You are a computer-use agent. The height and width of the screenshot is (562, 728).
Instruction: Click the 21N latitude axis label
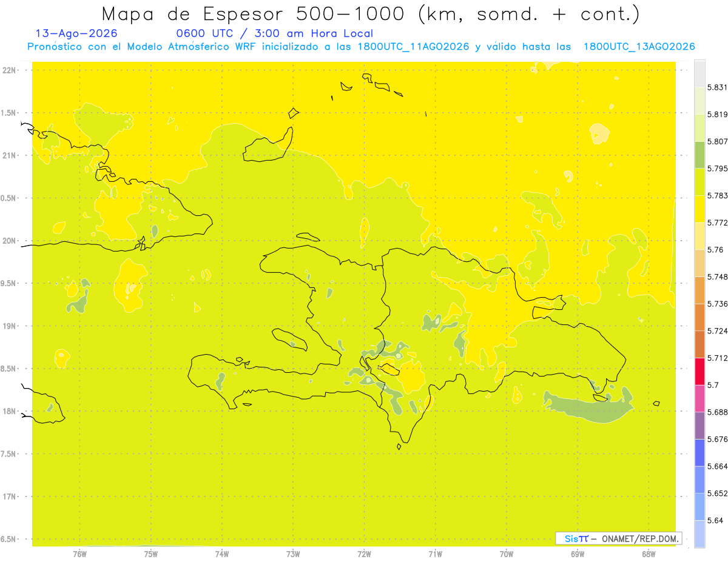tap(10, 155)
